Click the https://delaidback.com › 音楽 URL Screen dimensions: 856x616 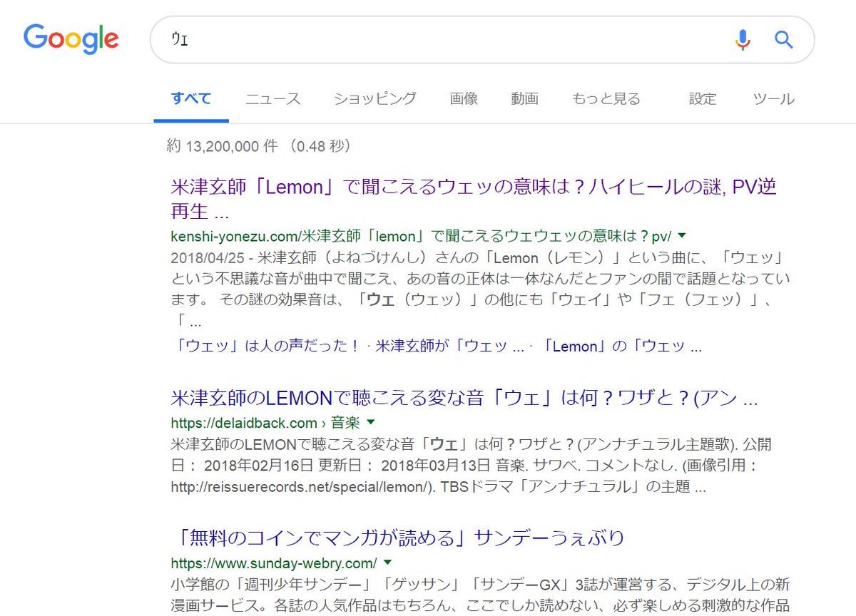[265, 423]
